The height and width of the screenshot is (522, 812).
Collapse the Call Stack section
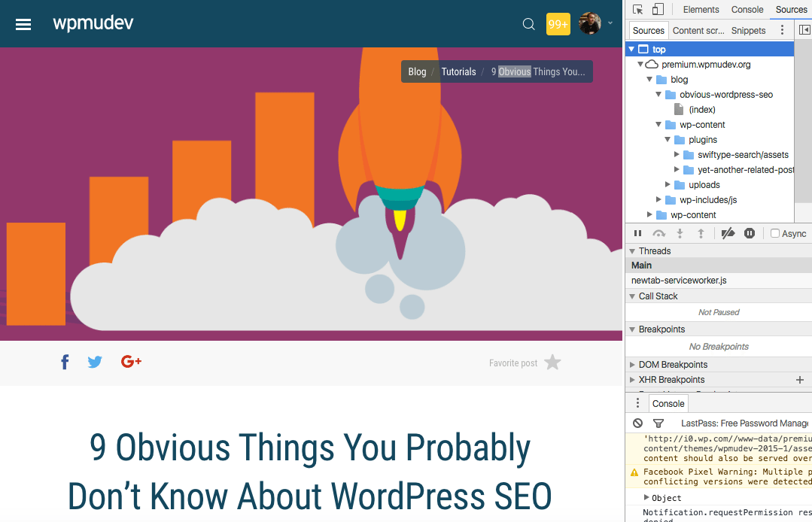(632, 296)
